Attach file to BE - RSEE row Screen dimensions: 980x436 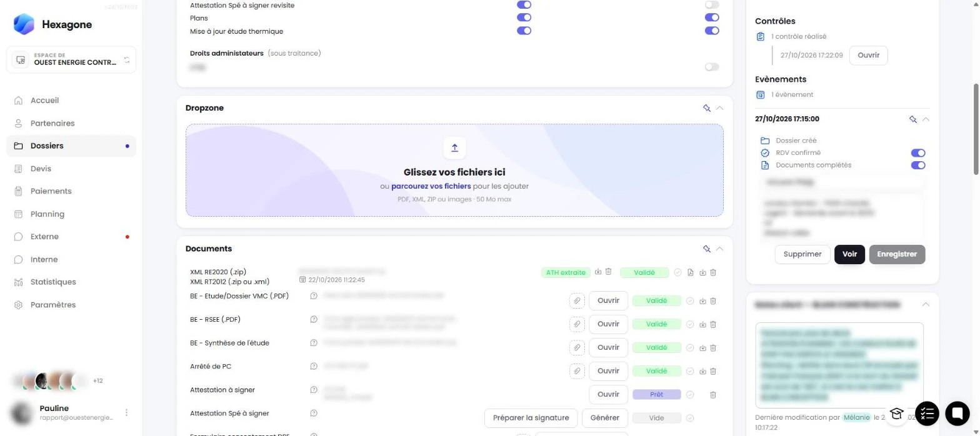click(576, 324)
